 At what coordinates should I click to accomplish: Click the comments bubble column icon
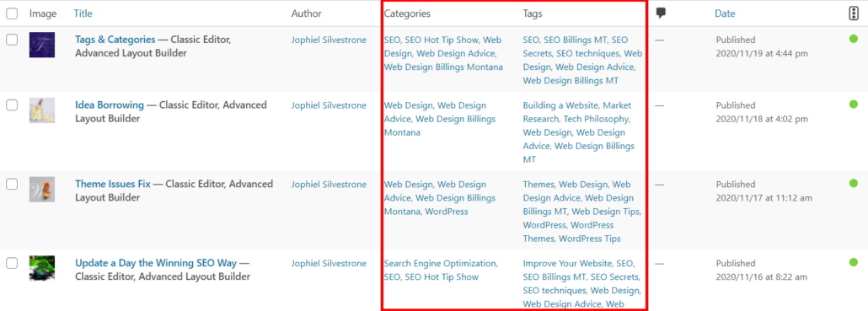click(x=661, y=13)
